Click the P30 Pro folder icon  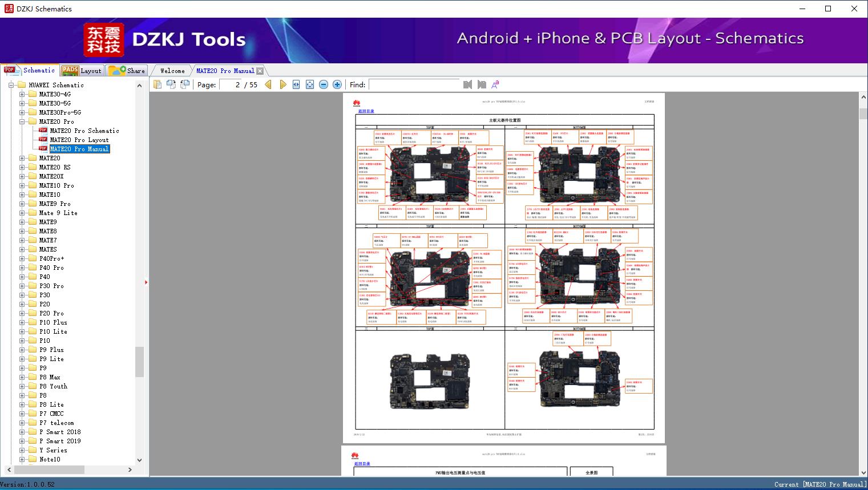33,286
